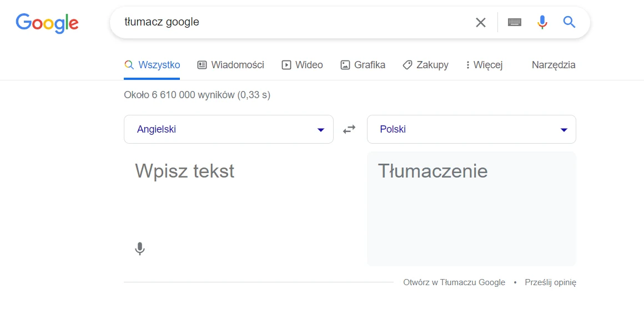Click the blue magnifier search icon

coord(569,23)
